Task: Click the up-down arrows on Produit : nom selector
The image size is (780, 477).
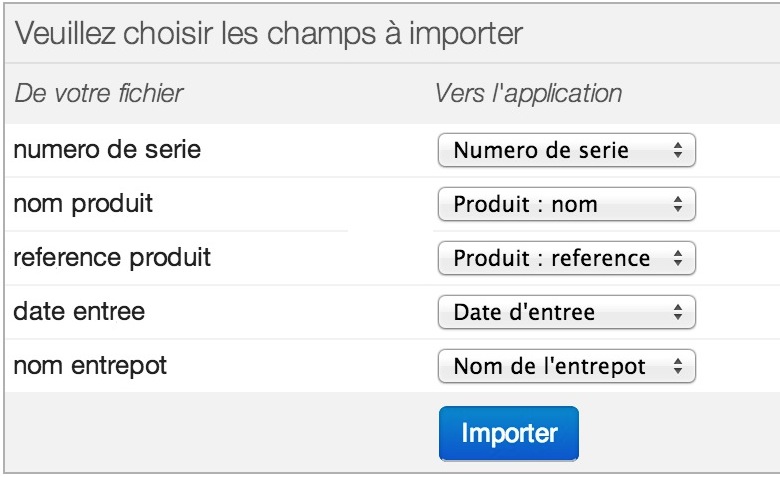Action: pos(678,204)
